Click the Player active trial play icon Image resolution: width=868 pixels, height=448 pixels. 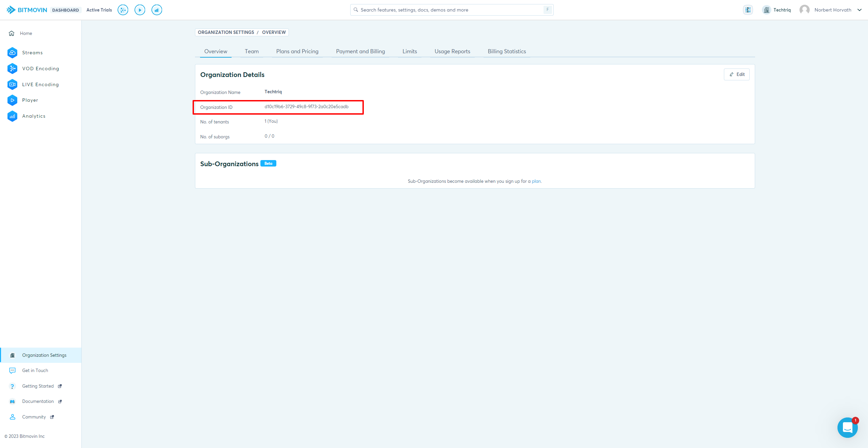tap(140, 10)
